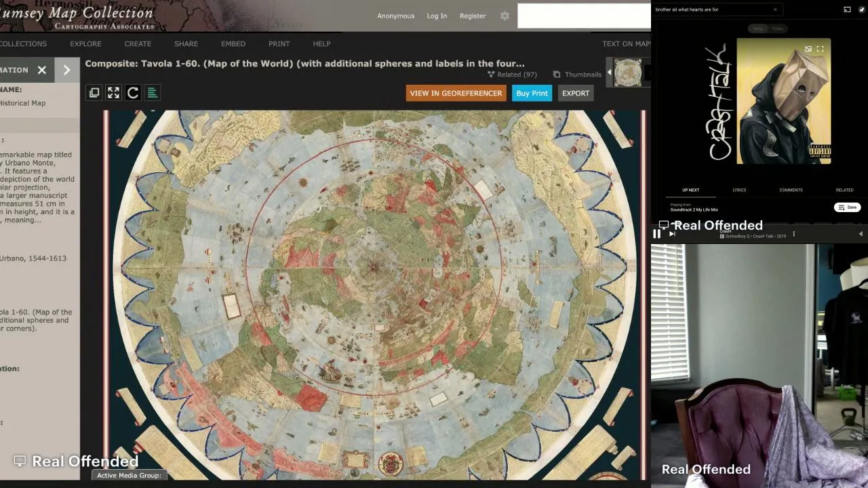Screen dimensions: 868x488
Task: Open the PRINT menu
Action: 279,43
